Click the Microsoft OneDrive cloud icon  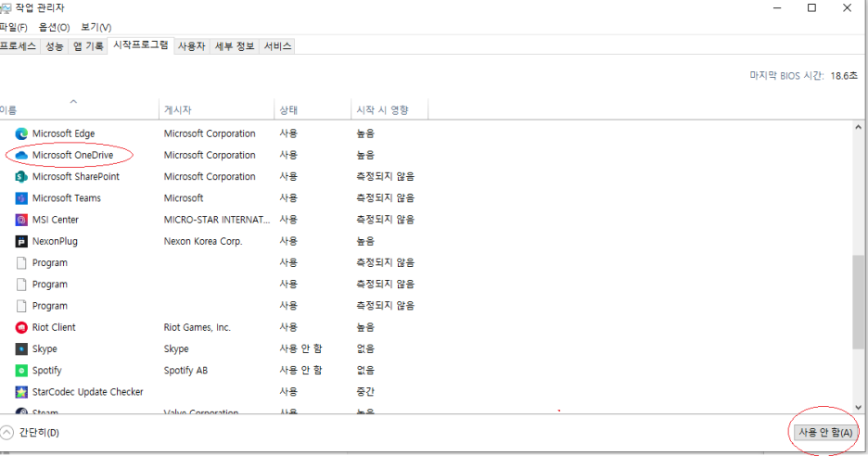click(21, 156)
